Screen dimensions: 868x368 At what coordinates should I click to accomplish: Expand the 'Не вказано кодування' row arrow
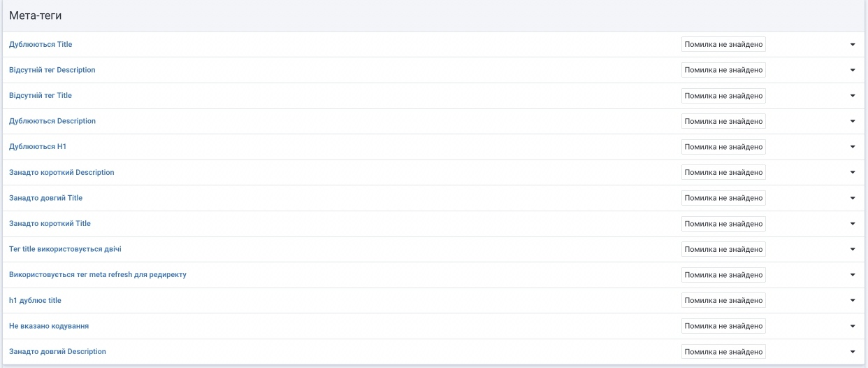853,326
